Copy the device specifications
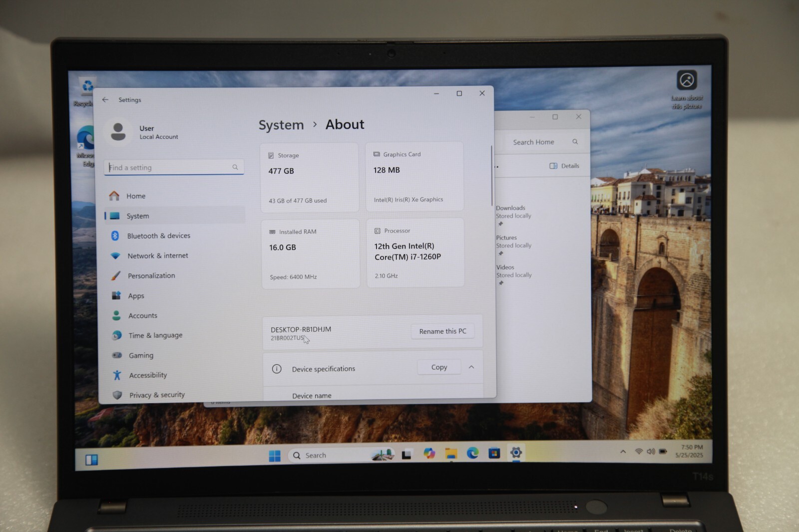Screen dimensions: 799x532 tap(439, 367)
